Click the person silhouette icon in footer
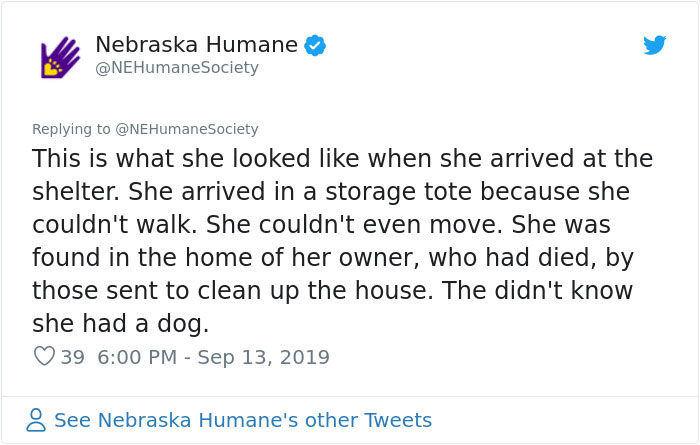The image size is (700, 445). click(x=36, y=420)
